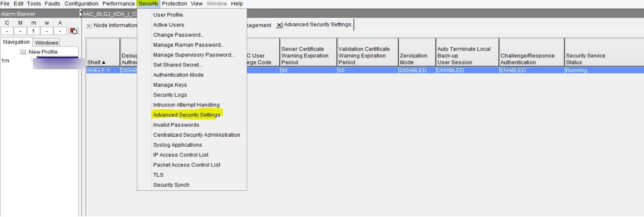Click the minor alarm count box
644x217 pixels.
pos(34,31)
